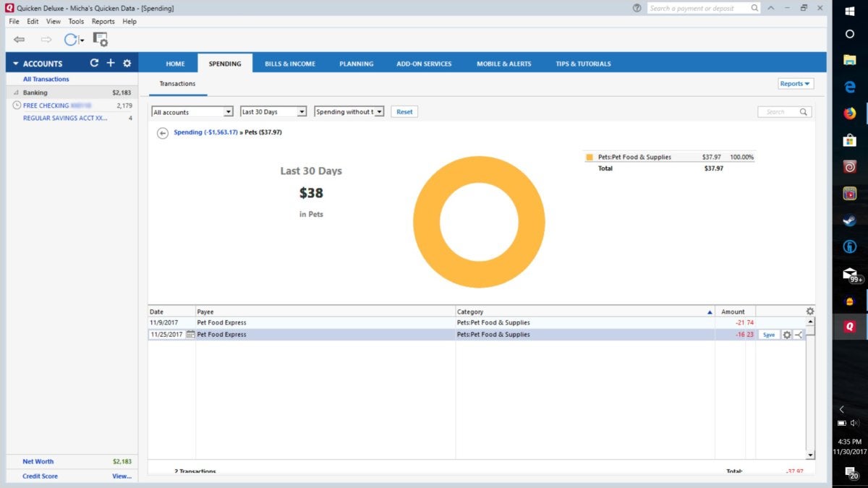This screenshot has height=488, width=868.
Task: Open Accounts bar gear settings
Action: click(x=127, y=63)
